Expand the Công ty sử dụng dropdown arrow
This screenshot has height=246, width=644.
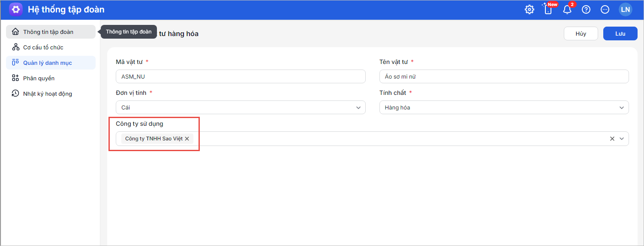tap(622, 139)
